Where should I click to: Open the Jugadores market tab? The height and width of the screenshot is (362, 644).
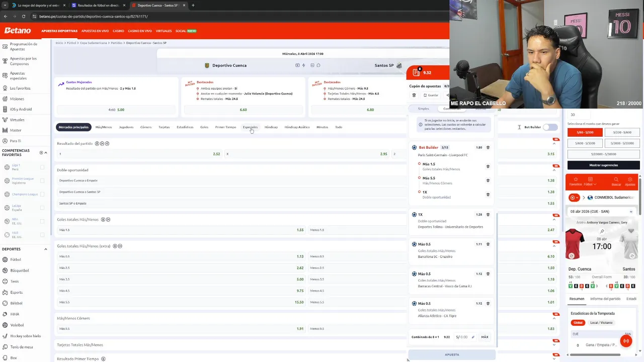(126, 127)
